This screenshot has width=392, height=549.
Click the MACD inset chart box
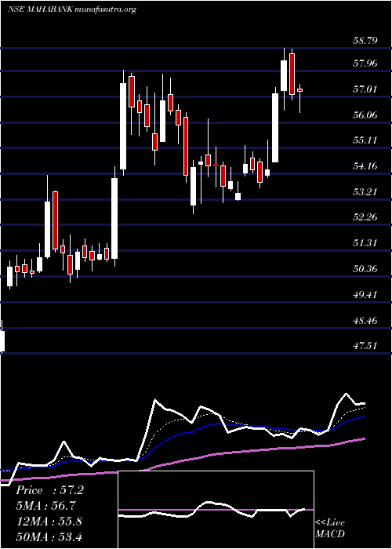click(216, 510)
